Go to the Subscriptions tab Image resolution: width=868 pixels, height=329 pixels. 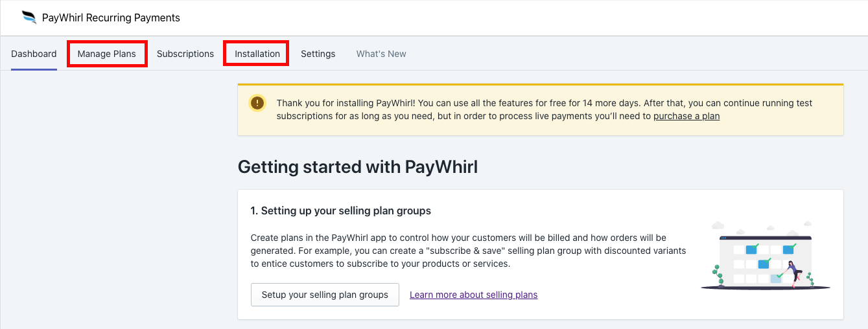pos(185,54)
